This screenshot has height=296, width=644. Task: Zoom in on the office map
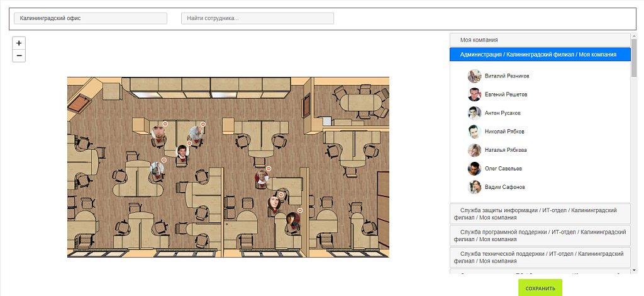19,43
